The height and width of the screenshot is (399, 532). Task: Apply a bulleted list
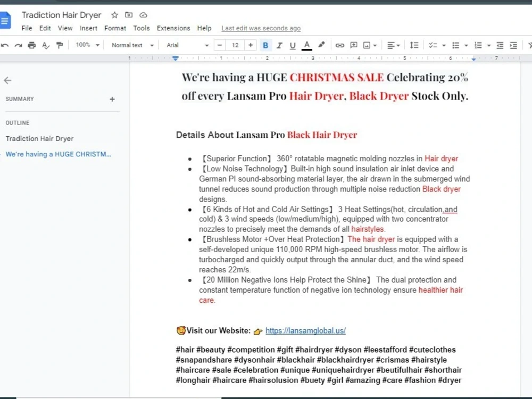[456, 45]
